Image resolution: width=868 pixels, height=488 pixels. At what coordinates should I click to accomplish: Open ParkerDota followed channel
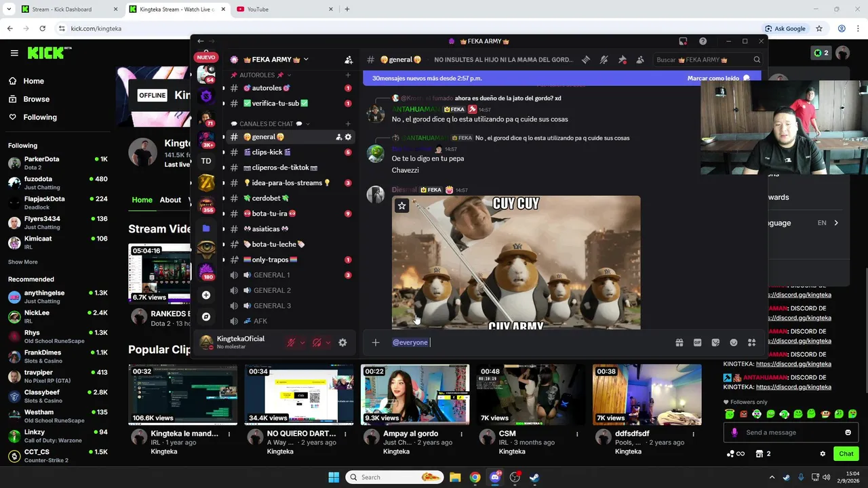pyautogui.click(x=58, y=163)
